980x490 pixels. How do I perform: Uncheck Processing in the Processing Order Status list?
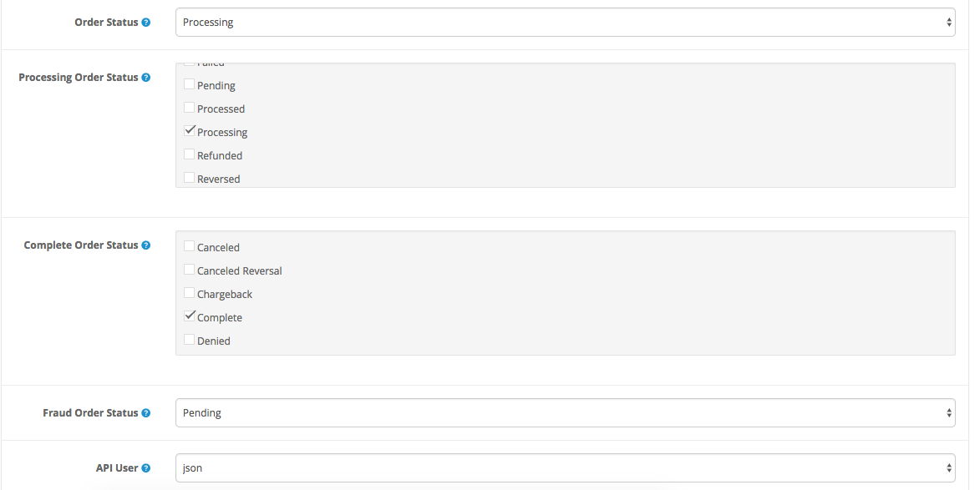(190, 131)
